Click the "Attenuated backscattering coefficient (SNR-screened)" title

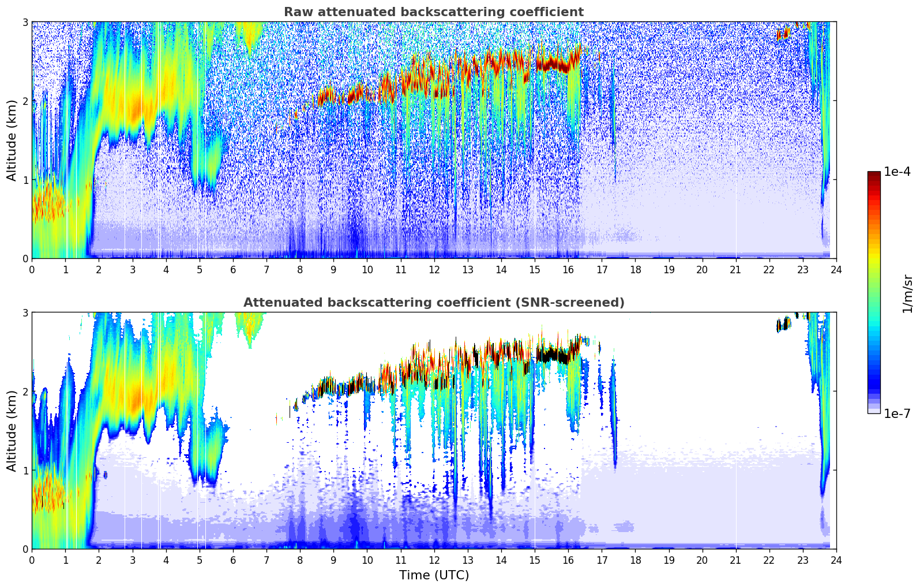pos(434,303)
